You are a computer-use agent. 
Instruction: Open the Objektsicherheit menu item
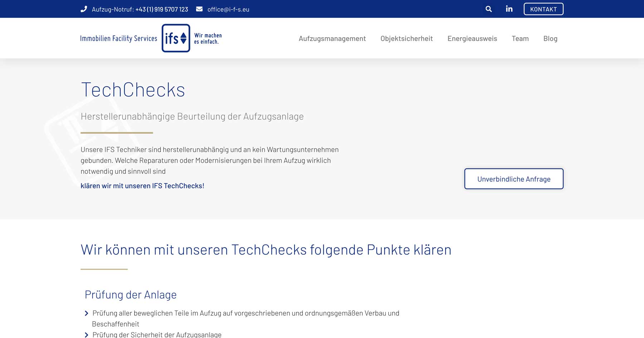(x=407, y=38)
